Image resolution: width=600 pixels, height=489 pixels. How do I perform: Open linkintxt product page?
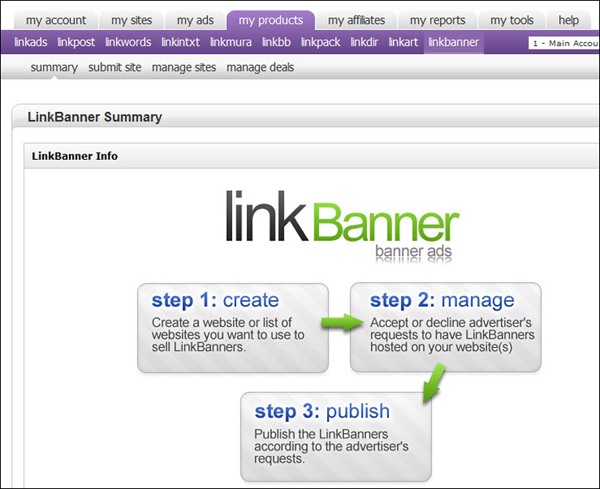(x=180, y=42)
